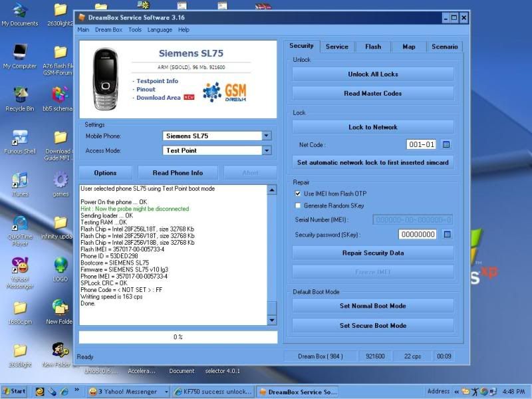Click the Net Code input field
This screenshot has height=399, width=532.
(x=421, y=144)
